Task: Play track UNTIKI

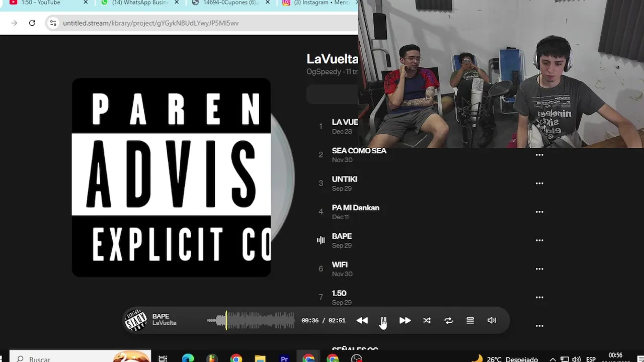Action: (x=345, y=179)
